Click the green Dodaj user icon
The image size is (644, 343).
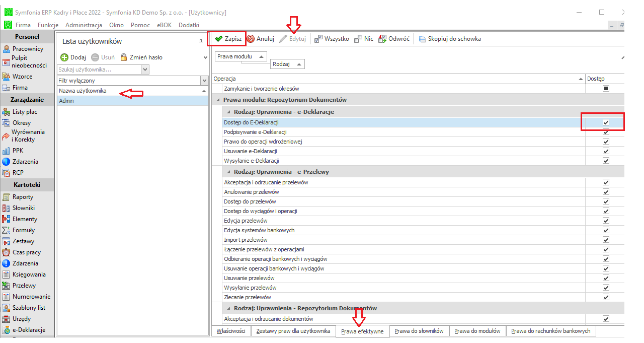[x=64, y=57]
